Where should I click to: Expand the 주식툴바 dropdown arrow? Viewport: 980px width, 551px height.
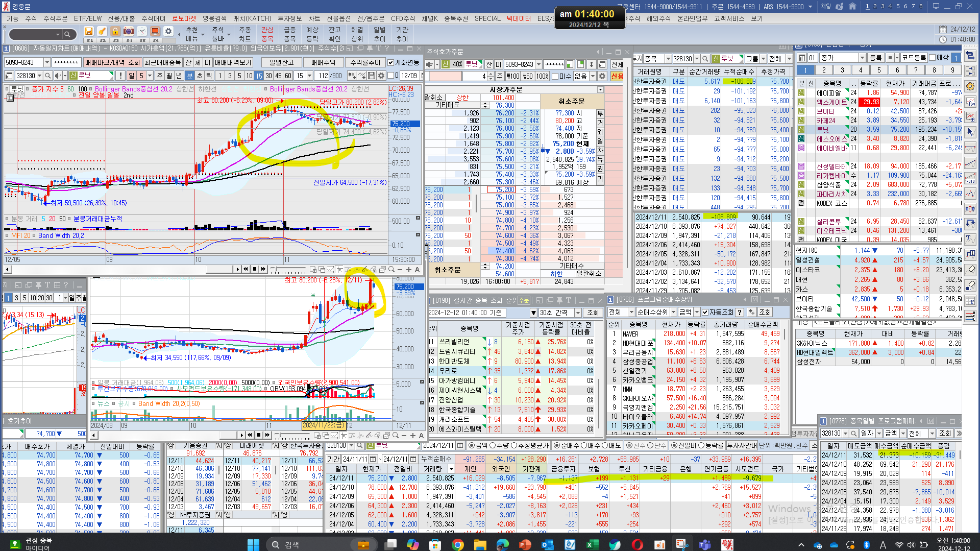pyautogui.click(x=229, y=35)
